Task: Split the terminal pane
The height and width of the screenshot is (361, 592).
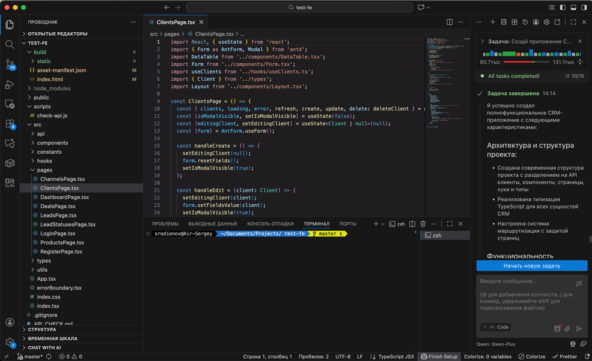Action: tap(412, 224)
